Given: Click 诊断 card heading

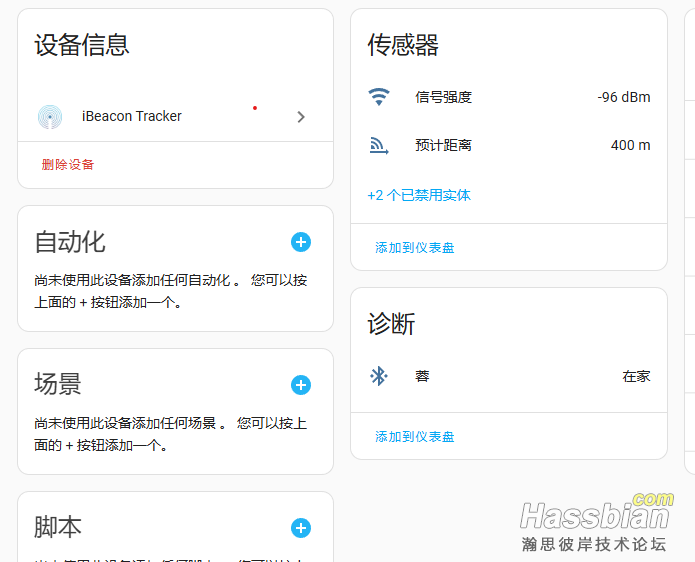Looking at the screenshot, I should click(391, 324).
